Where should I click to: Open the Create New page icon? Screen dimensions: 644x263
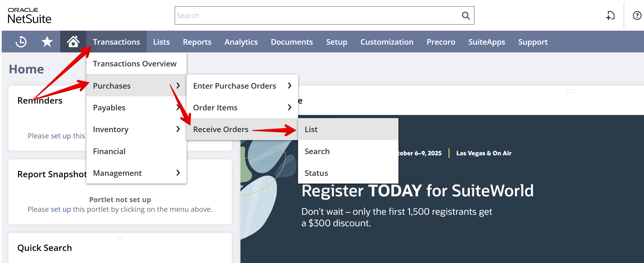(x=610, y=16)
